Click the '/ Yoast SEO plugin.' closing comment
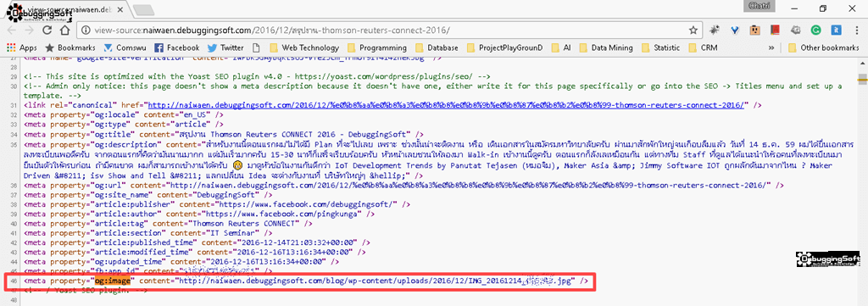The width and height of the screenshot is (868, 306). tap(86, 290)
